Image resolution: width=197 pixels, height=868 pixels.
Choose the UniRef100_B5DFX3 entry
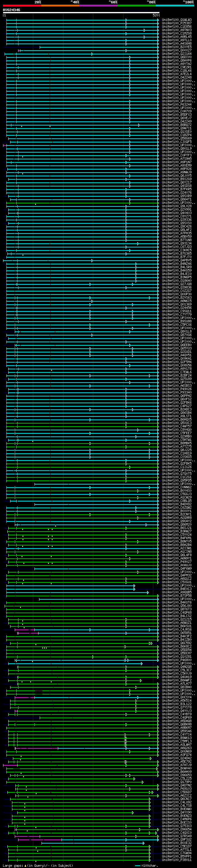pyautogui.click(x=177, y=115)
